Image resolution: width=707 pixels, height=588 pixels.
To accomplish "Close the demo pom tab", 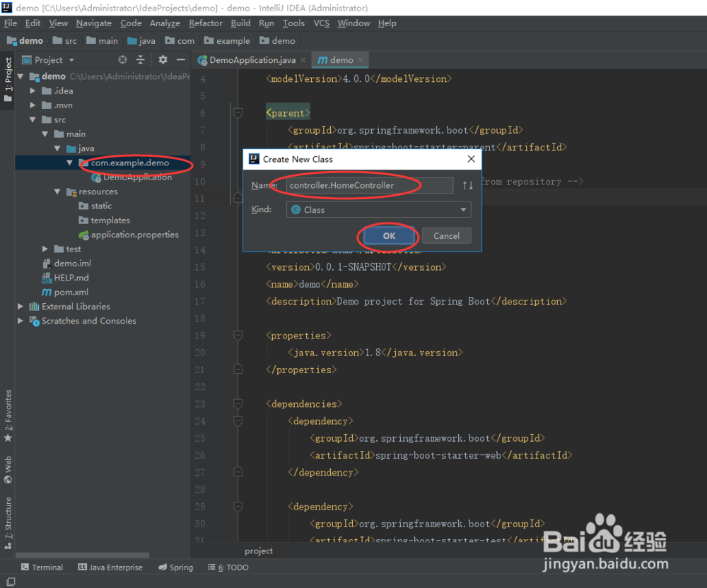I will tap(361, 60).
